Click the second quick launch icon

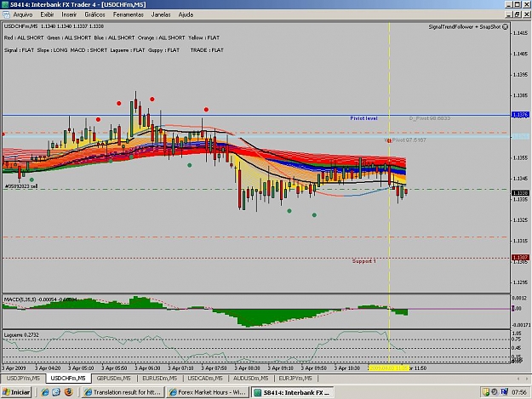pos(56,392)
